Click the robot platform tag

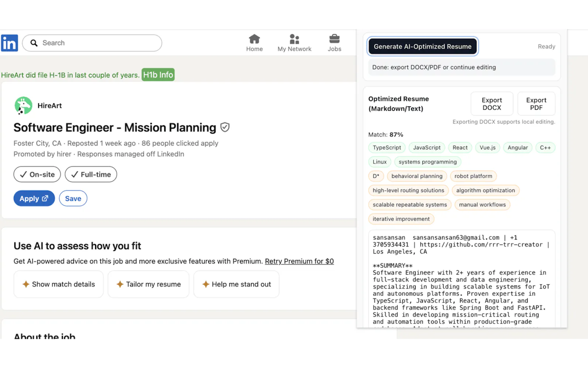pos(473,176)
